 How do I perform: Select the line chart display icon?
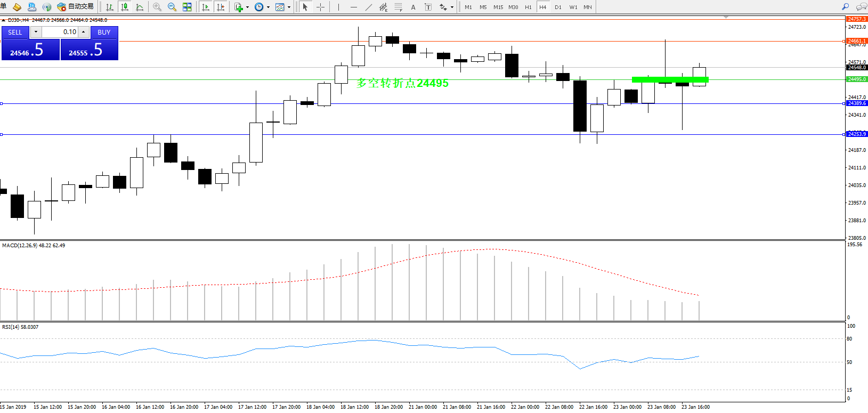(x=140, y=7)
